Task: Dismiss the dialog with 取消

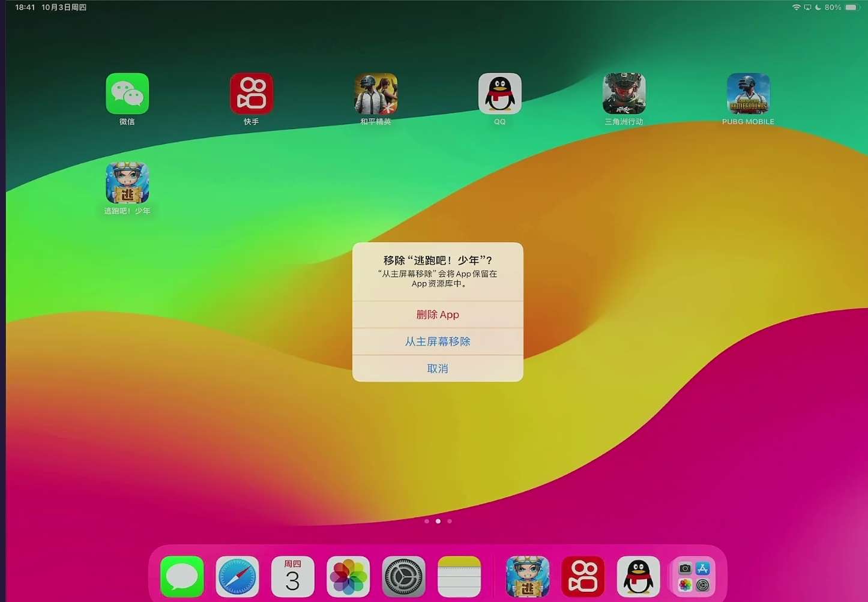Action: (x=438, y=369)
